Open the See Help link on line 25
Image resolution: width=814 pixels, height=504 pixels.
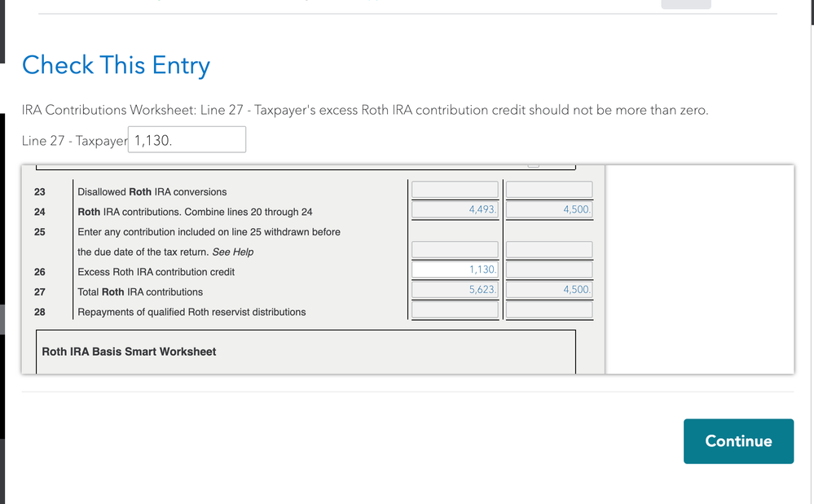pyautogui.click(x=232, y=252)
